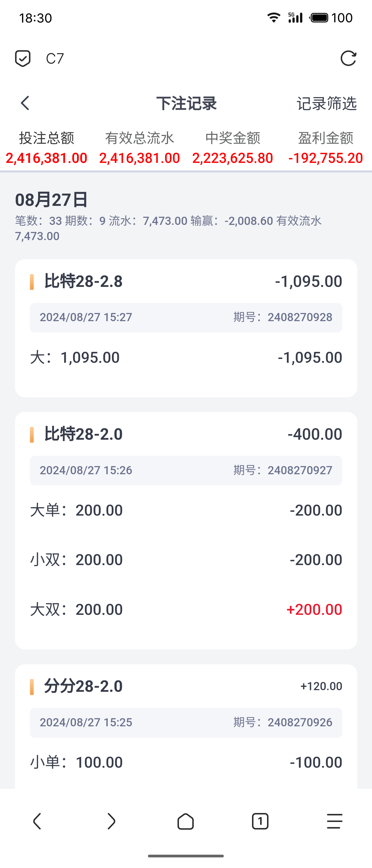The image size is (372, 868).
Task: Tap the browser back navigation arrow
Action: 37,821
